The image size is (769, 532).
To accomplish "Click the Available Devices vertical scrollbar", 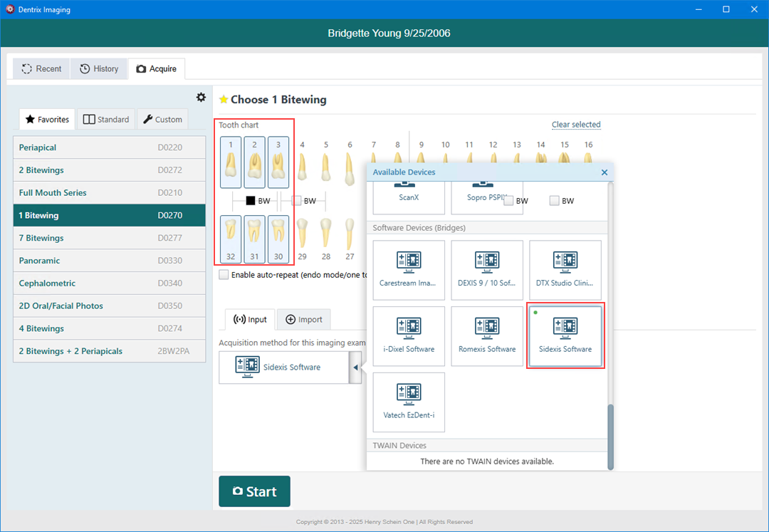I will click(610, 437).
